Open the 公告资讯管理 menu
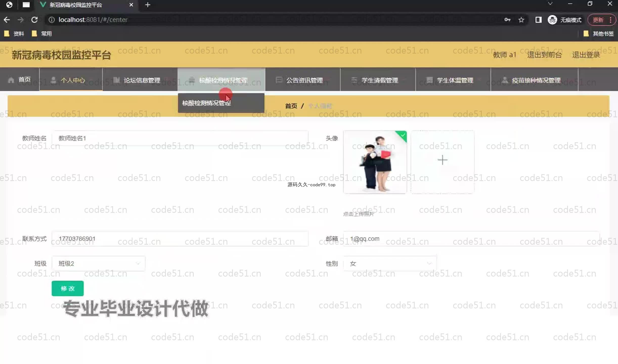Image resolution: width=618 pixels, height=364 pixels. 303,80
